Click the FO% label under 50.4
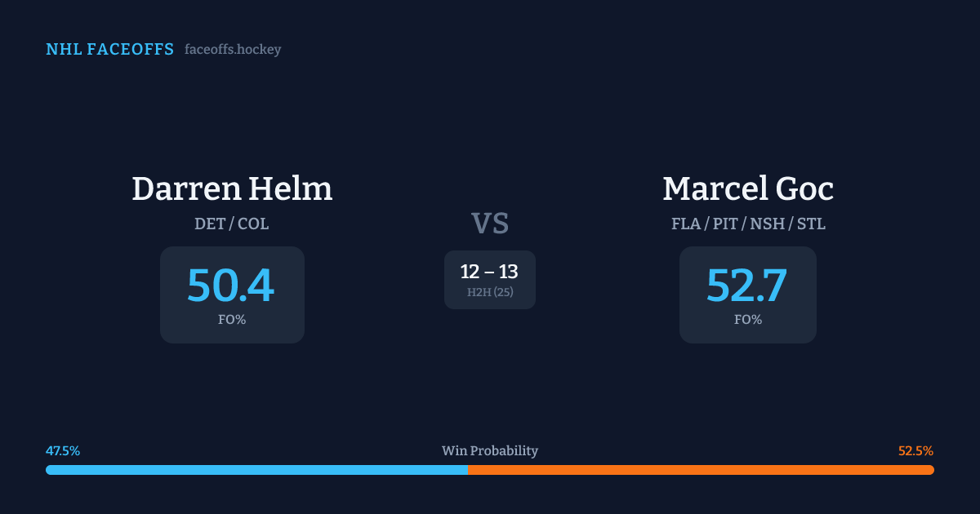 (232, 320)
